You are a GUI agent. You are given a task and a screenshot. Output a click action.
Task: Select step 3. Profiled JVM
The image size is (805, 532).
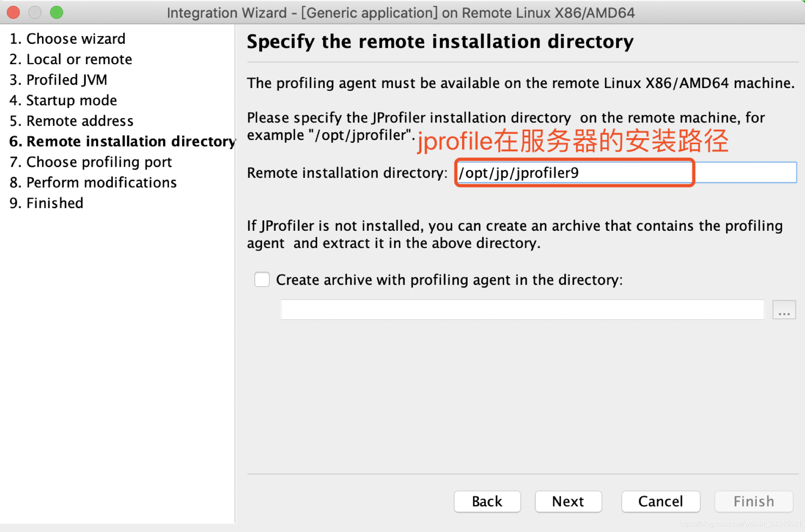click(x=58, y=80)
